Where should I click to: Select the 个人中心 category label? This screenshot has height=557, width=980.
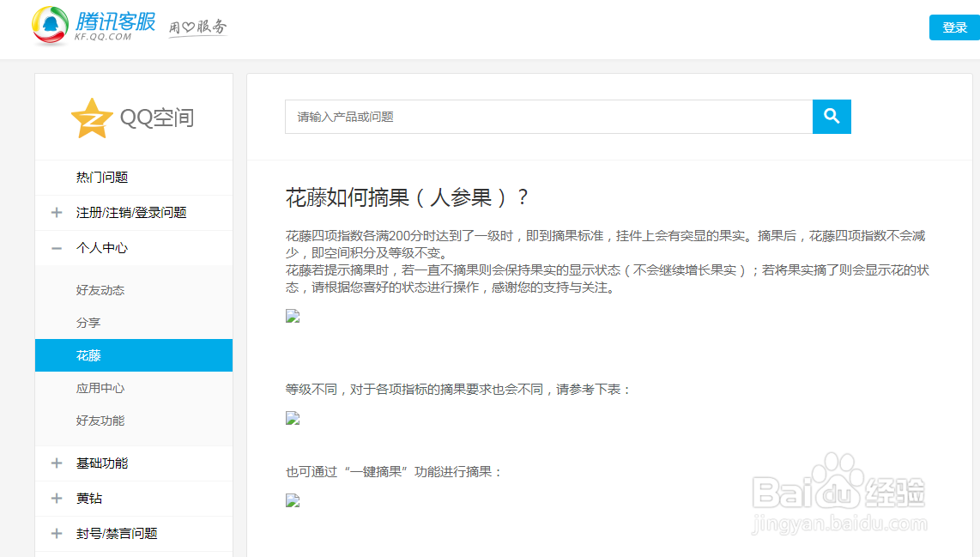102,248
